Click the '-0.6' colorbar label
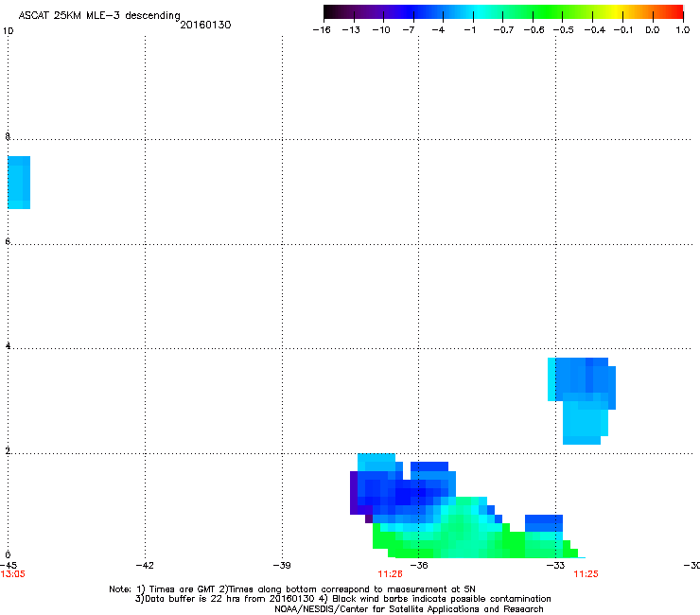Viewport: 700px width, 615px height. pos(534,30)
